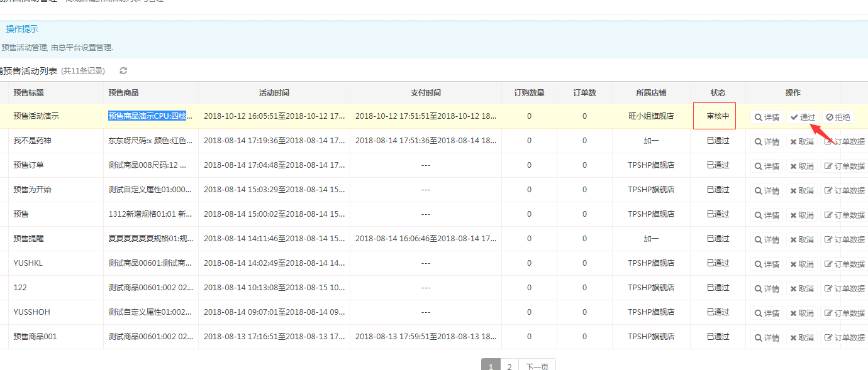View 详情 of 预售商品001 row
The image size is (868, 370).
tap(767, 338)
